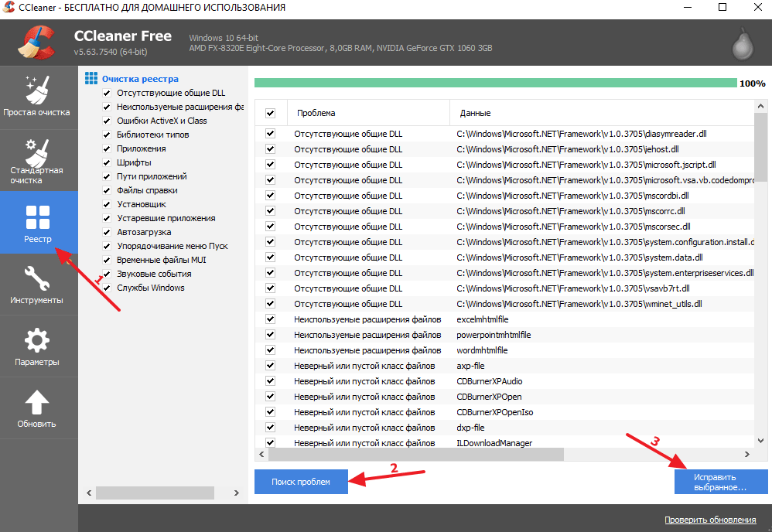Click the registry grid icon beside Очистка реестра
Screen dimensions: 772x532
click(91, 78)
